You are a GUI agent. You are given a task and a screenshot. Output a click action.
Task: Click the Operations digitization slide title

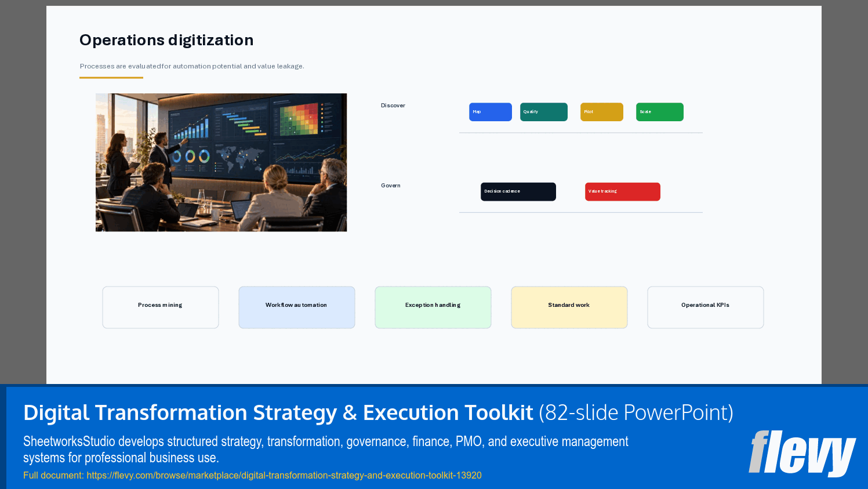[x=166, y=40]
